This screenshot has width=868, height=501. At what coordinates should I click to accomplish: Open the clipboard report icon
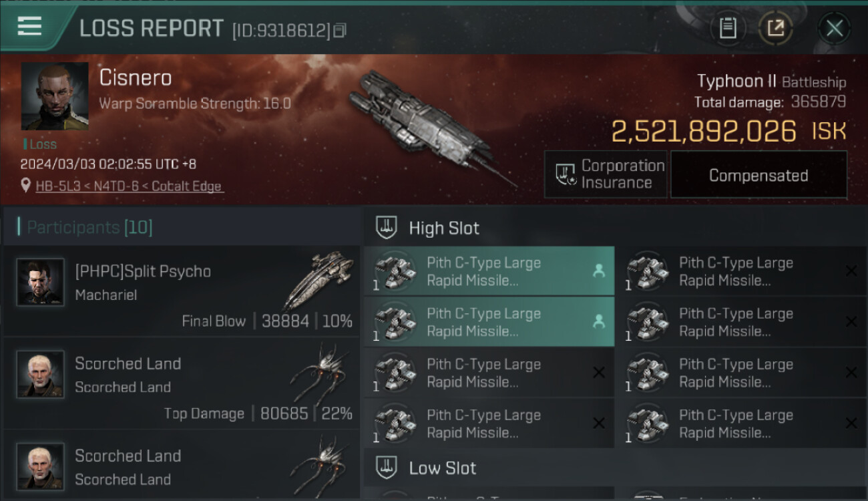coord(728,28)
